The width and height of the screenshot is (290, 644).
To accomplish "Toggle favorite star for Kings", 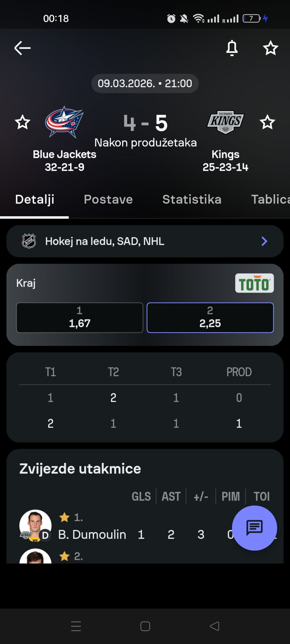I will pos(267,122).
